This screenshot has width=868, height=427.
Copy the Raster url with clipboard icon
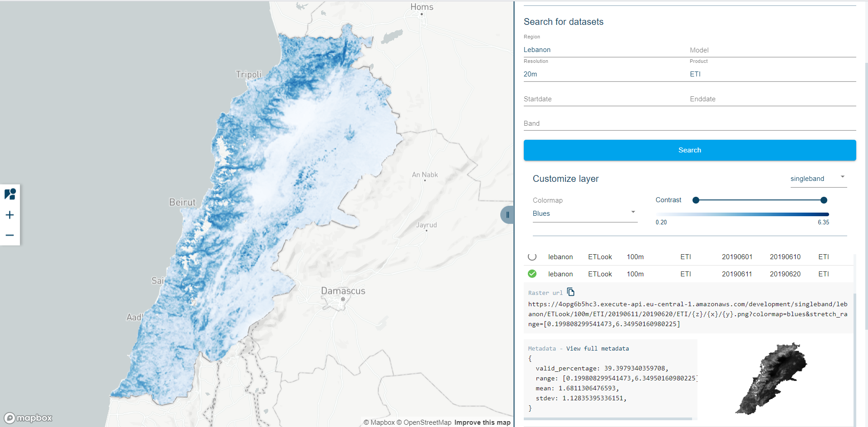click(571, 292)
